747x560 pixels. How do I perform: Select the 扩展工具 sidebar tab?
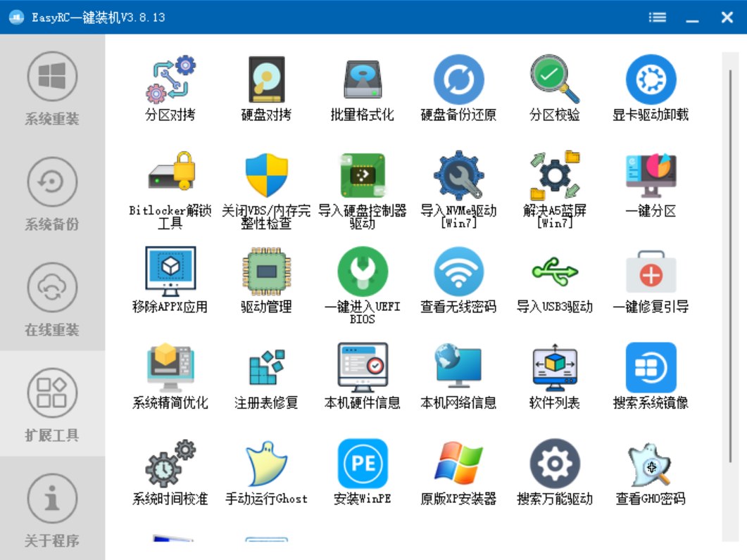tap(52, 404)
